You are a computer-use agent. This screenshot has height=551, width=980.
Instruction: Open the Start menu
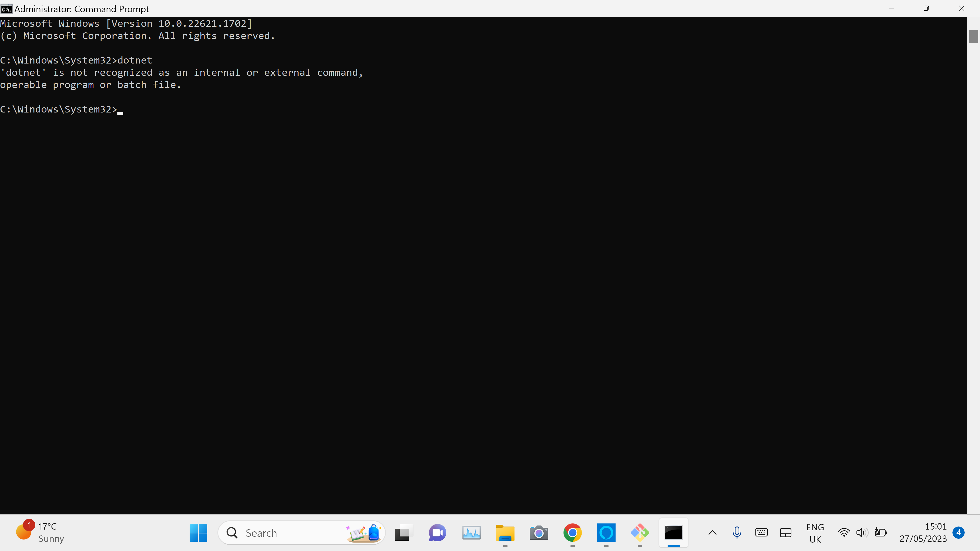[x=198, y=533]
